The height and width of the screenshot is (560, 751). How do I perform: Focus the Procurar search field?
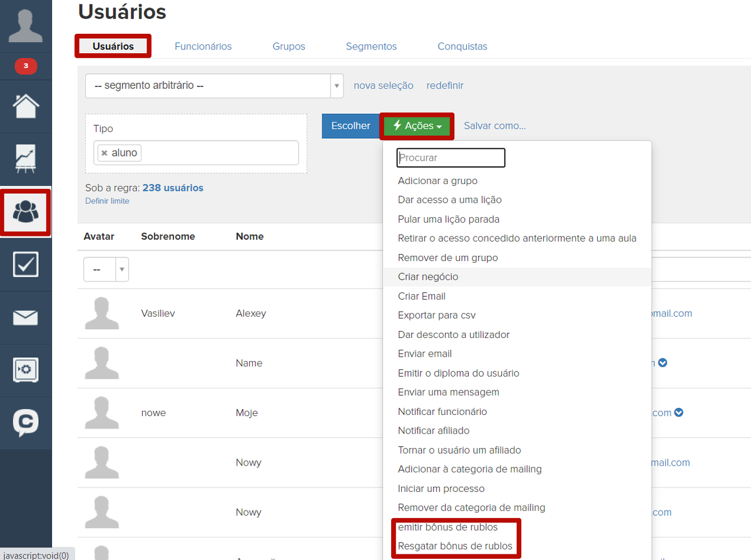(x=451, y=158)
